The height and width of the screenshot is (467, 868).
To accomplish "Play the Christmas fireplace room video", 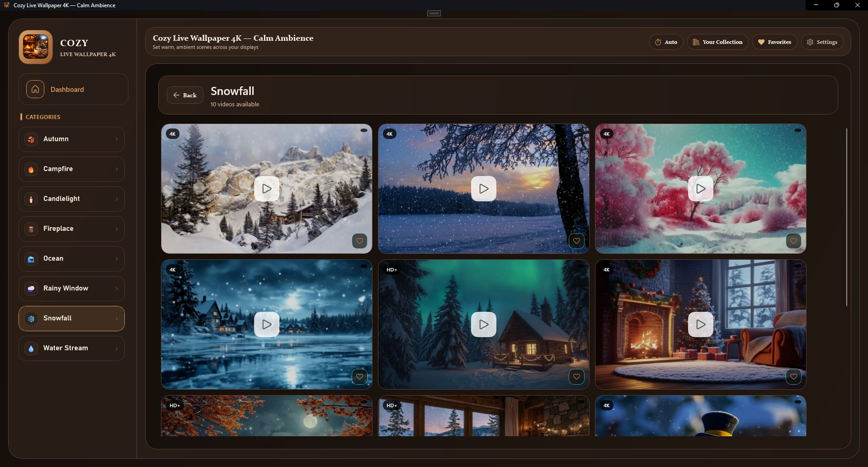I will (x=701, y=324).
